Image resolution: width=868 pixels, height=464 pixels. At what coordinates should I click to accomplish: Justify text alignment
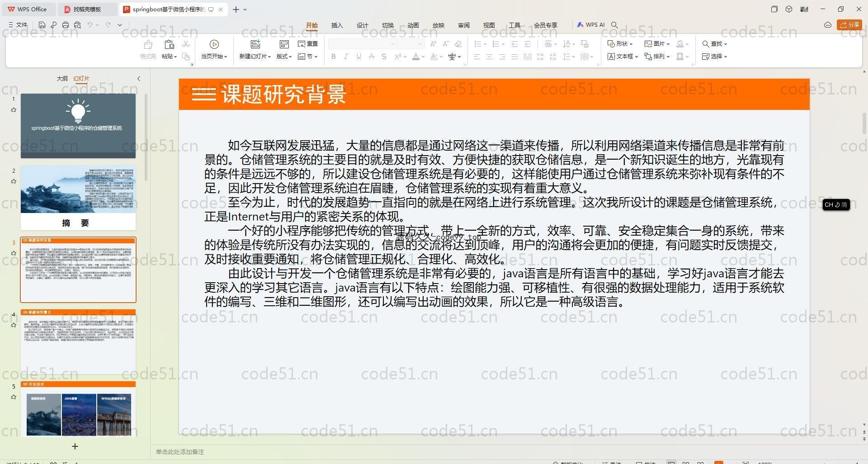click(x=514, y=57)
